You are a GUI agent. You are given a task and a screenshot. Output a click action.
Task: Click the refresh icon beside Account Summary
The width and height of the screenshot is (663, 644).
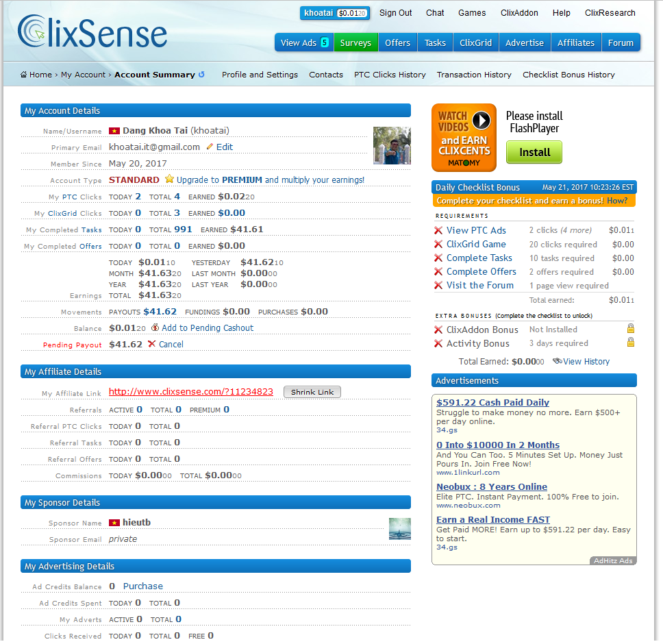point(201,75)
